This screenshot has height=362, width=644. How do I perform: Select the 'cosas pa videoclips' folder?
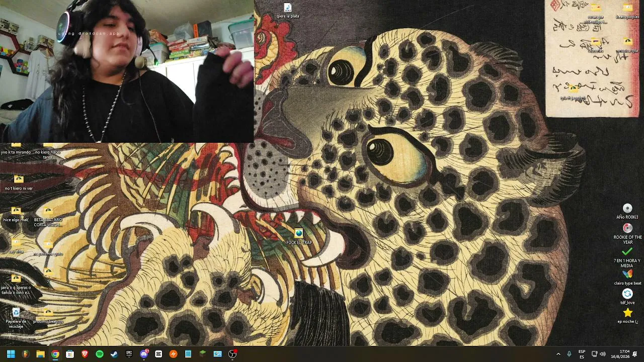pyautogui.click(x=596, y=14)
